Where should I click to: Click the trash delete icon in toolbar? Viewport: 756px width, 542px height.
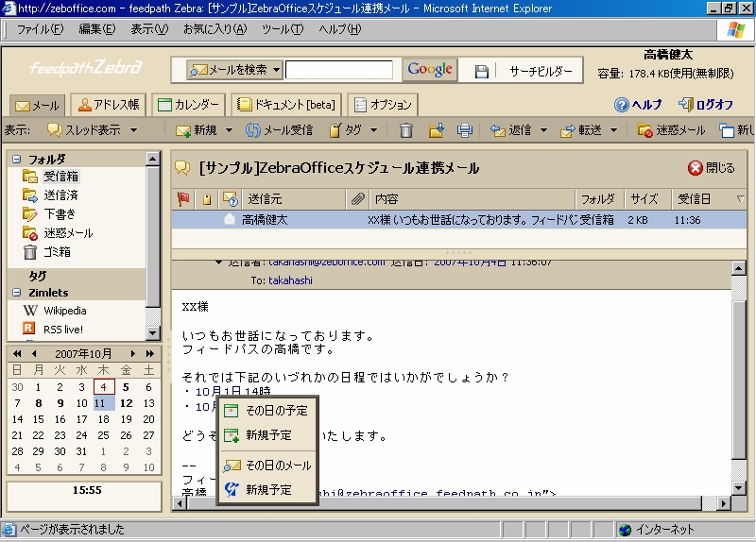[x=406, y=130]
